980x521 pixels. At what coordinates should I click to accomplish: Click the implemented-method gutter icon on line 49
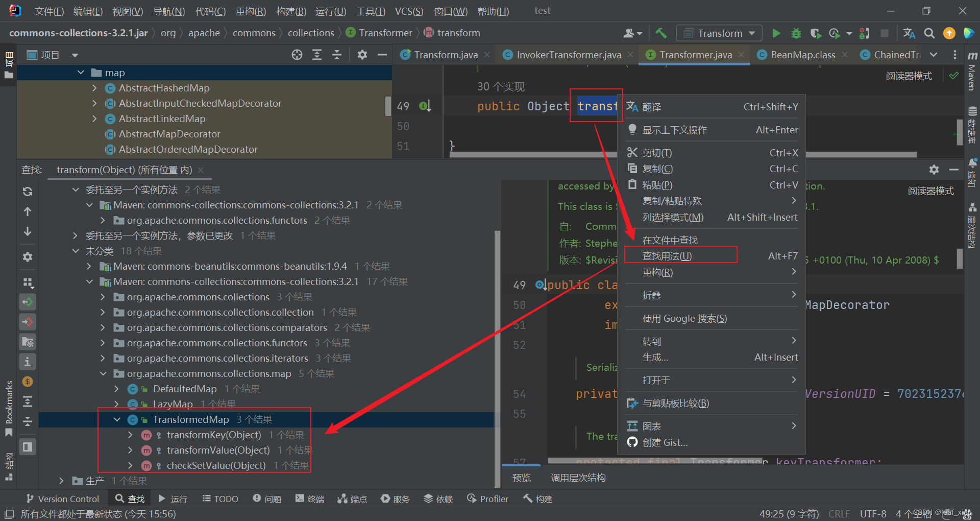coord(425,106)
